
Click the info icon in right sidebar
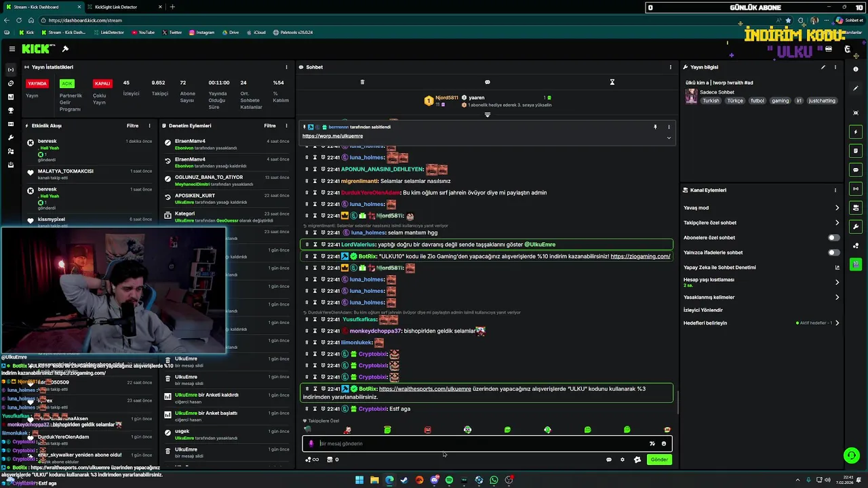click(x=856, y=69)
